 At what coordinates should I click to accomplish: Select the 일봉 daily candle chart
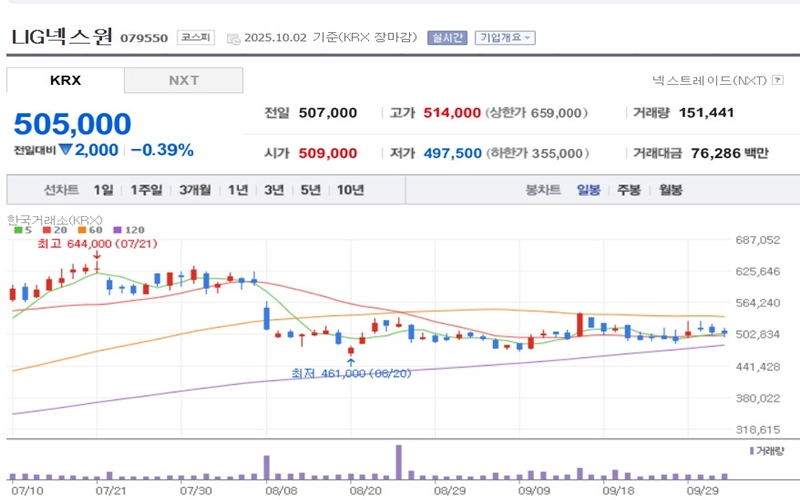pyautogui.click(x=588, y=190)
